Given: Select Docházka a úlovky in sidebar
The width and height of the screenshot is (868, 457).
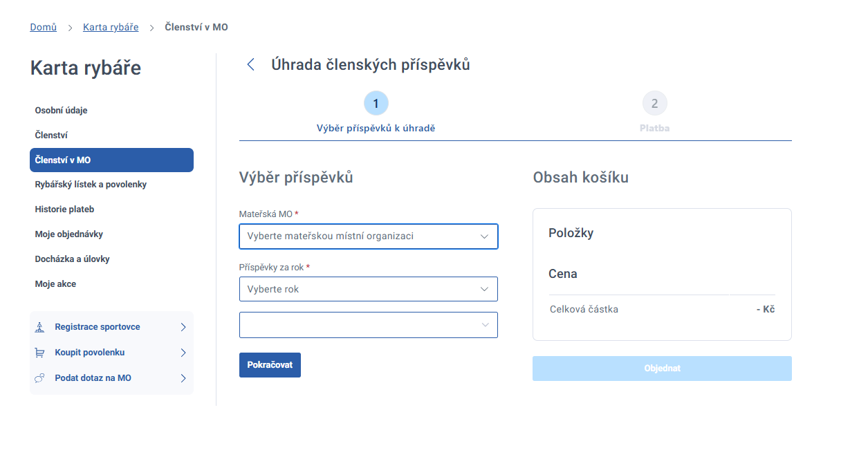Looking at the screenshot, I should click(72, 259).
